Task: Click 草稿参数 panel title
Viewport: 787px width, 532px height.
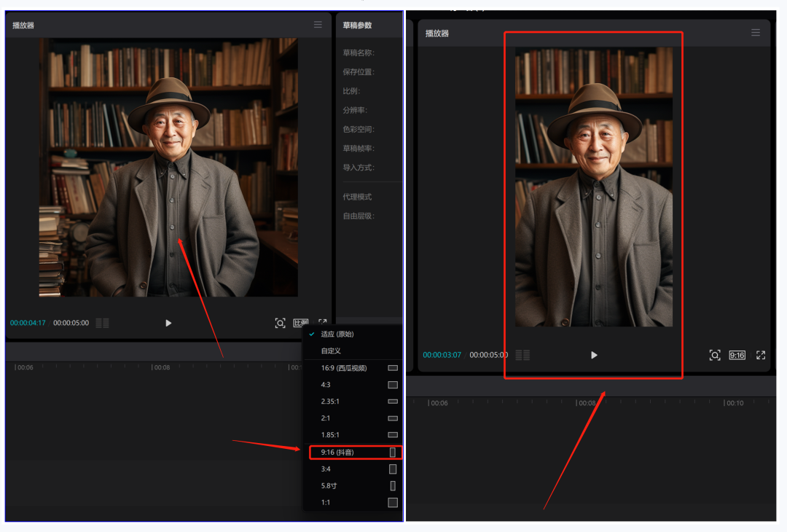Action: (357, 25)
